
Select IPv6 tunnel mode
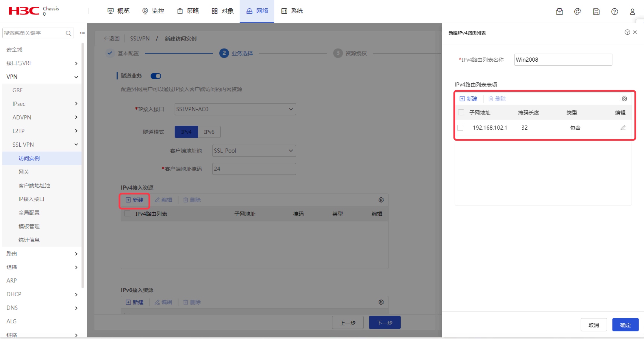(x=209, y=132)
